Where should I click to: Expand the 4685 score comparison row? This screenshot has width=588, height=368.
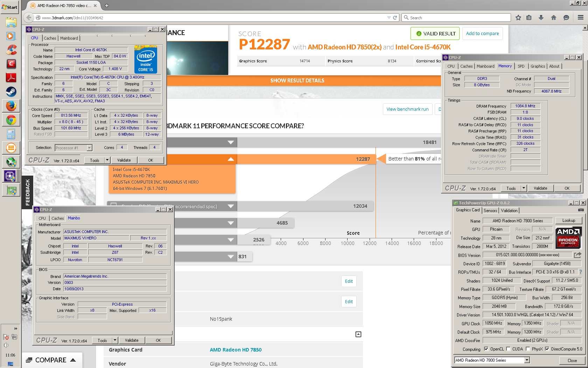[x=231, y=223]
